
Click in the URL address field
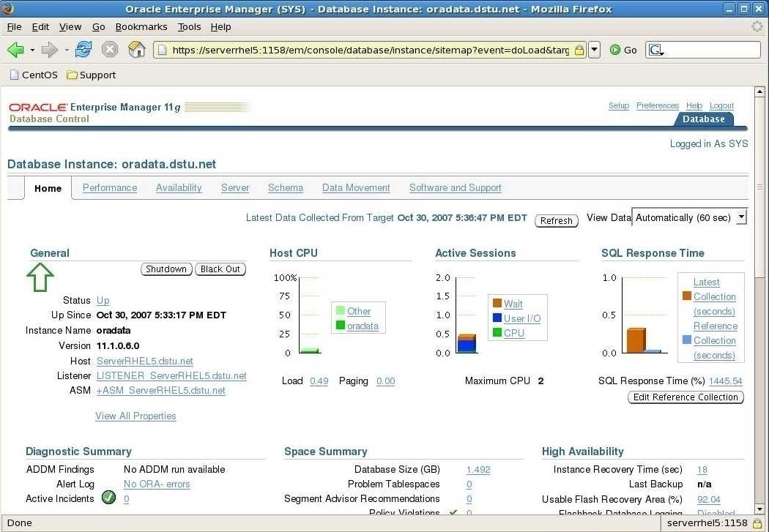(x=371, y=50)
